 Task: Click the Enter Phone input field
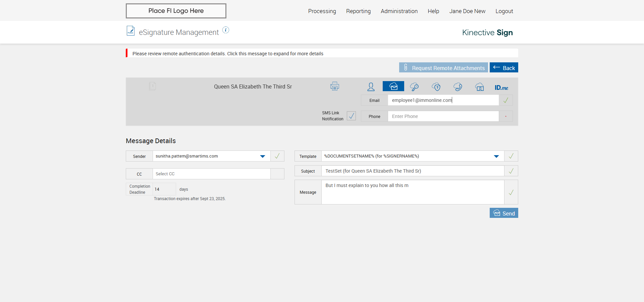tap(443, 116)
